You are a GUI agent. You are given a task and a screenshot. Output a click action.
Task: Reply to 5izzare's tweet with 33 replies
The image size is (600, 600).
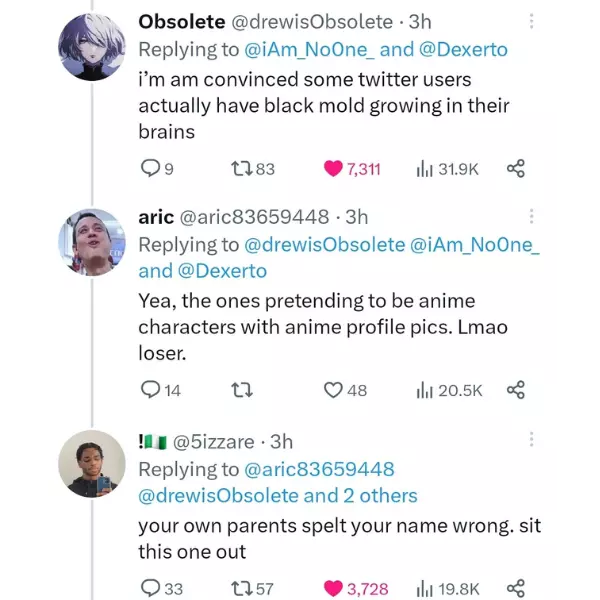coord(149,588)
